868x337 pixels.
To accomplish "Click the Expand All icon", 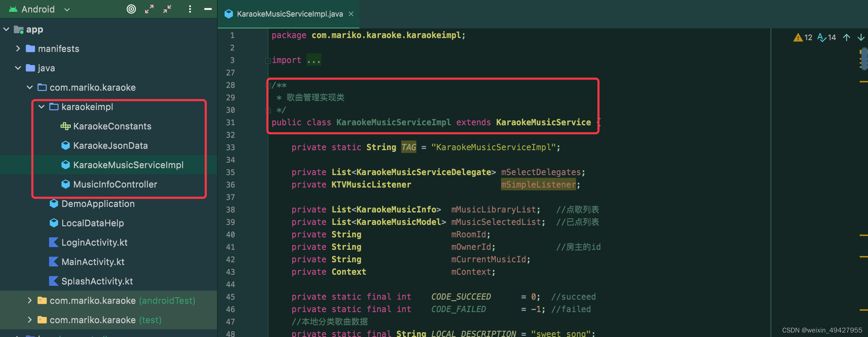I will point(149,9).
